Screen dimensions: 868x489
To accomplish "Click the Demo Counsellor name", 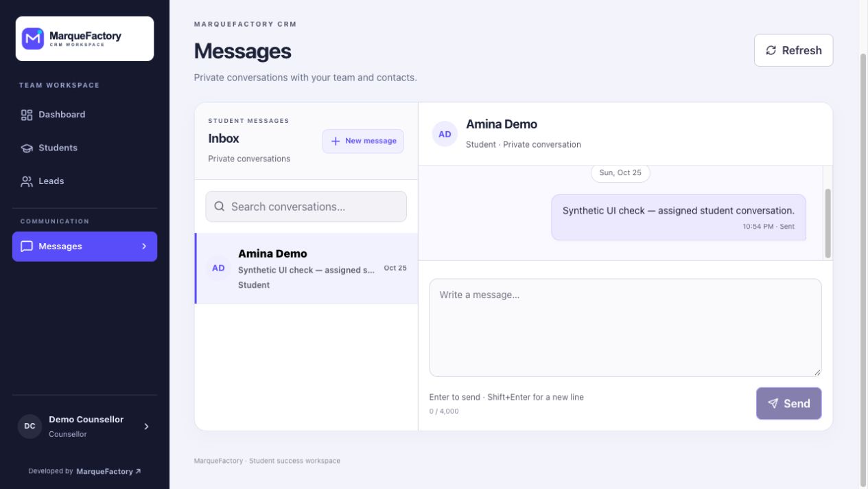I will pyautogui.click(x=86, y=419).
